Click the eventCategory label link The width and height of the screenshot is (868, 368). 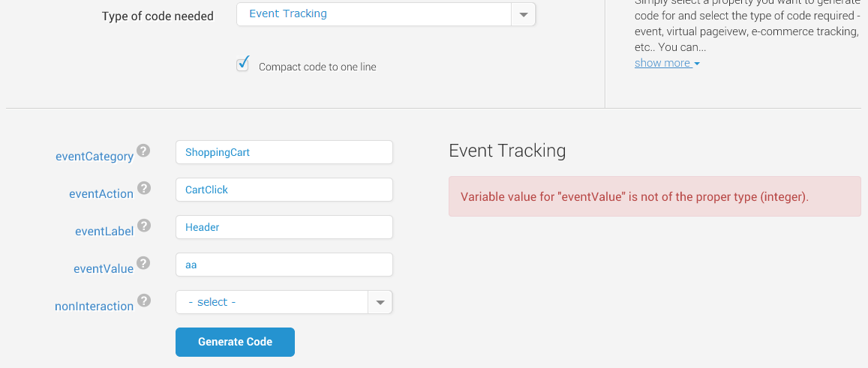coord(95,157)
